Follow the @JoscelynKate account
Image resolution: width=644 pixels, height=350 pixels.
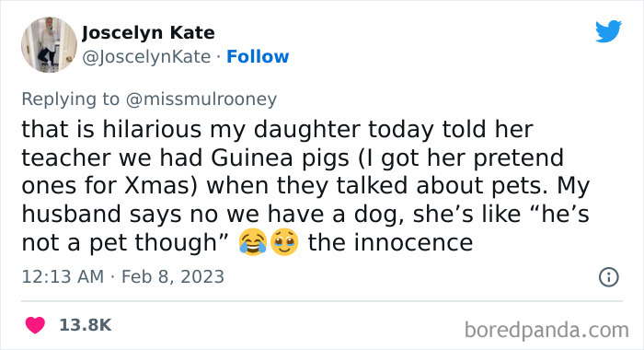tap(258, 56)
